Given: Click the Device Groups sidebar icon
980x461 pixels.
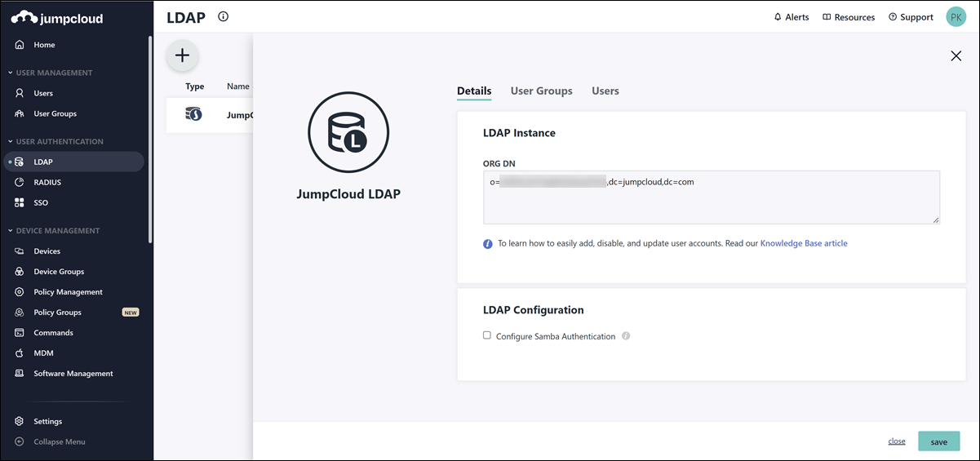Looking at the screenshot, I should point(20,272).
